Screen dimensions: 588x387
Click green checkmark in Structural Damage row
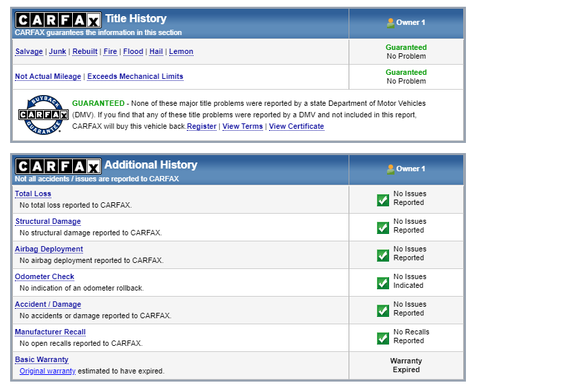(x=383, y=228)
